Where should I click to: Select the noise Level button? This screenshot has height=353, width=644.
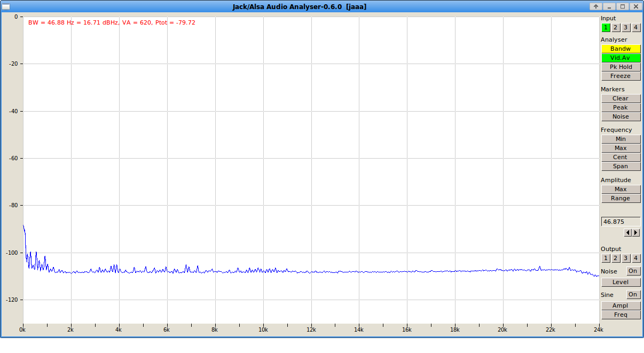point(621,282)
